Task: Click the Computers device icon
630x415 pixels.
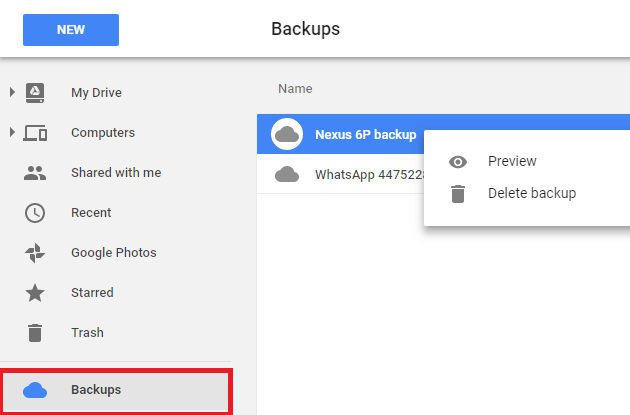Action: click(x=35, y=132)
